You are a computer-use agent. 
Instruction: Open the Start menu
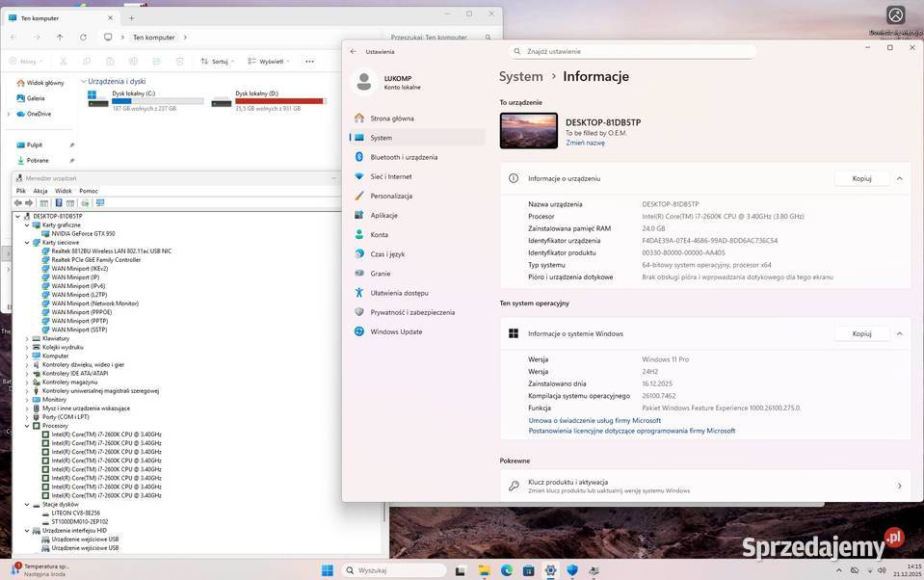click(x=328, y=569)
